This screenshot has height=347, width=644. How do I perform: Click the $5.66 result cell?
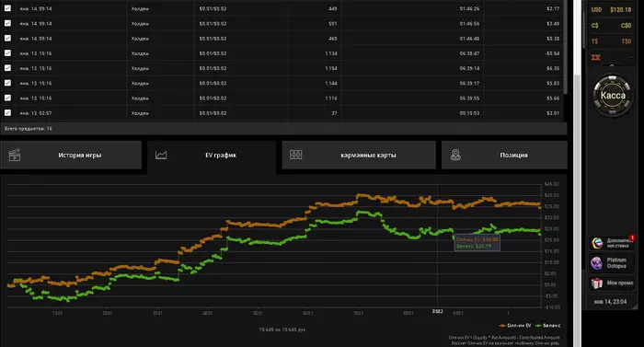(x=553, y=98)
